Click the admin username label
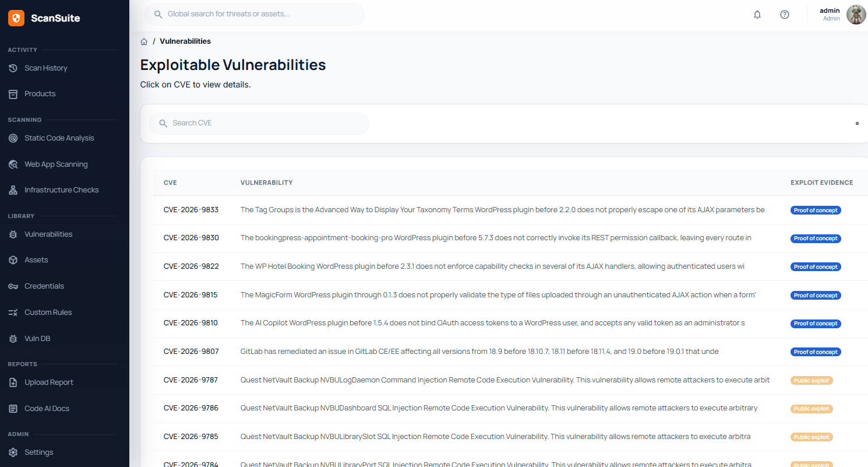Viewport: 868px width, 467px height. (830, 10)
